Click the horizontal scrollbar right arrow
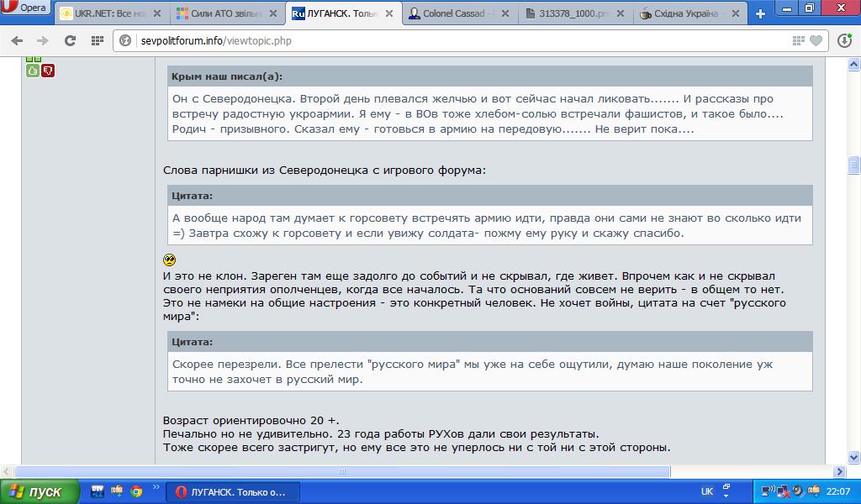The width and height of the screenshot is (861, 504). pyautogui.click(x=838, y=472)
